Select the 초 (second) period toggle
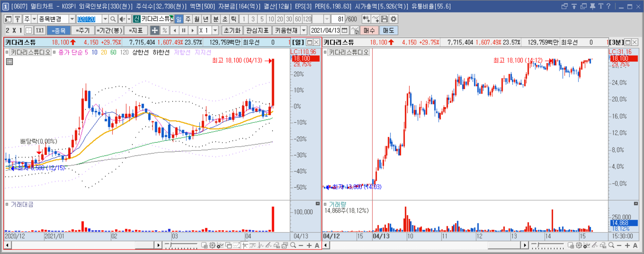 coord(225,19)
